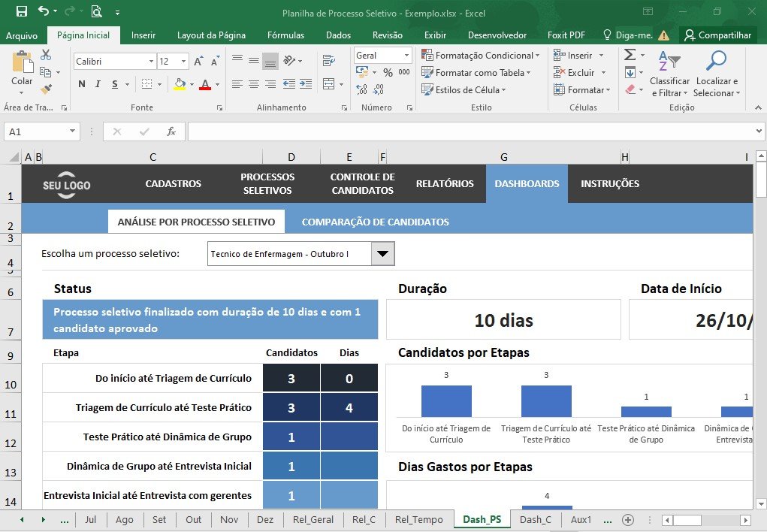767x532 pixels.
Task: Open the Arquivo menu
Action: (x=22, y=35)
